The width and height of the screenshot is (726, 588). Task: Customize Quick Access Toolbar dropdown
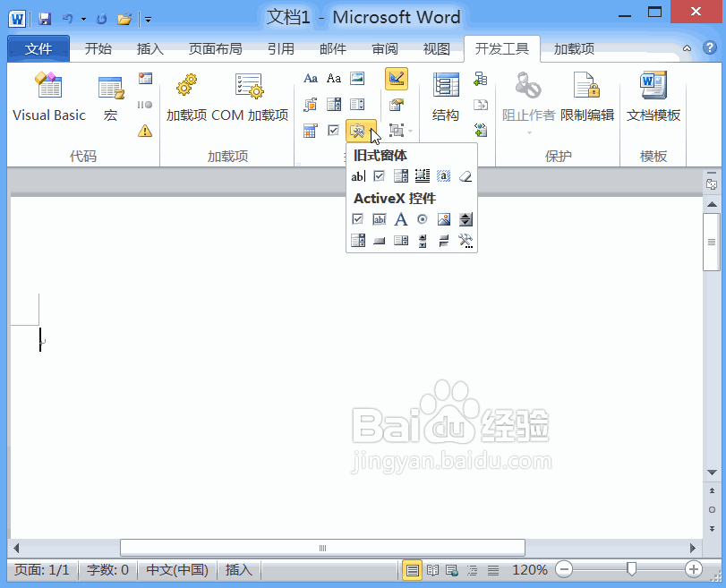pyautogui.click(x=149, y=20)
